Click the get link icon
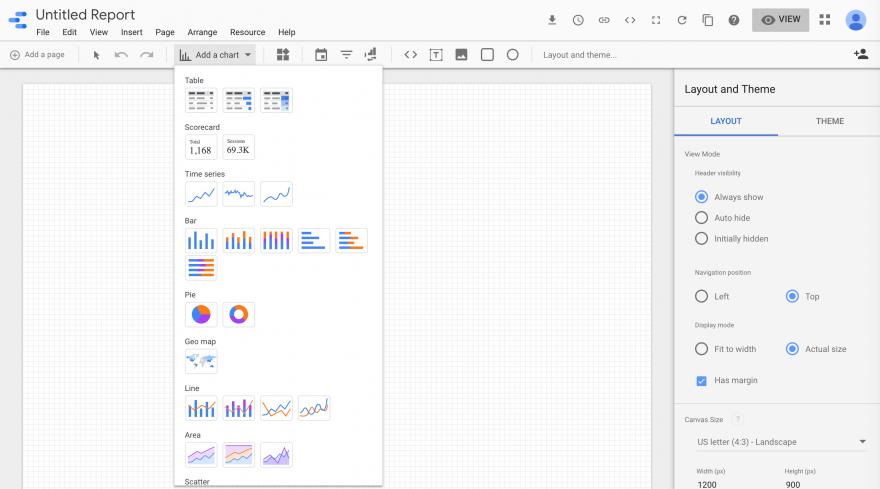Viewport: 880px width, 489px height. click(x=604, y=20)
